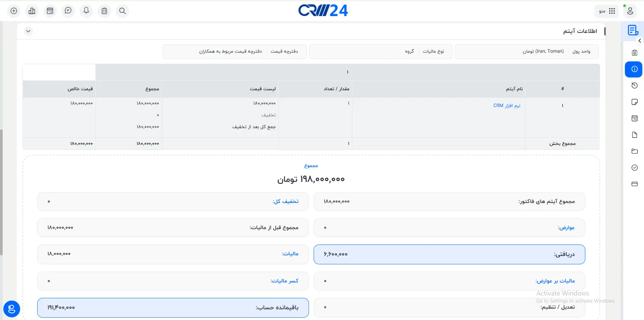This screenshot has width=644, height=320.
Task: Click the search magnifier icon
Action: tap(122, 11)
